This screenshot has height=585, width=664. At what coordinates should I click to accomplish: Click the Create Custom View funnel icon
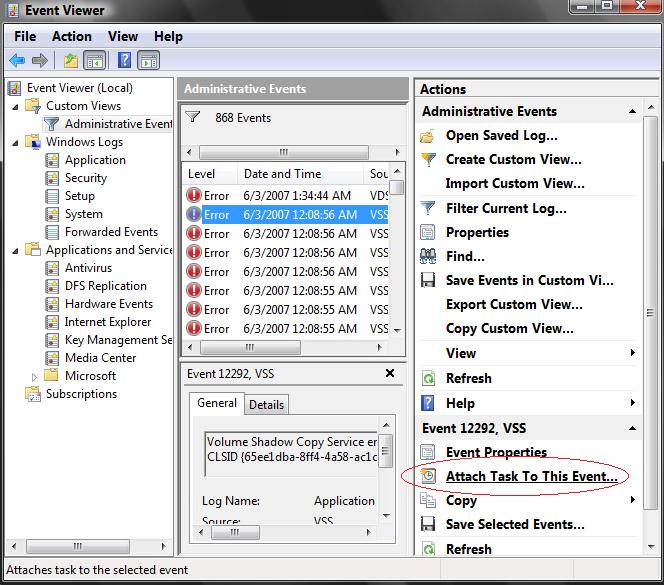pos(428,159)
